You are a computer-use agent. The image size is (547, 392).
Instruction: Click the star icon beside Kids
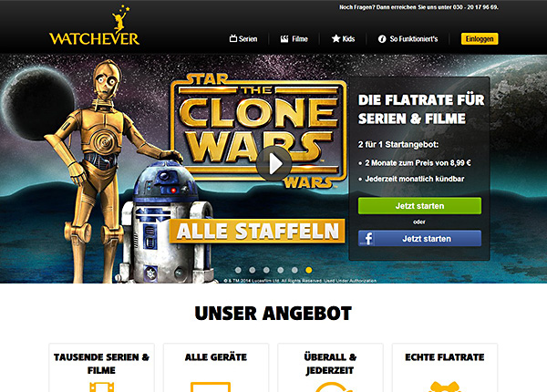(x=335, y=38)
